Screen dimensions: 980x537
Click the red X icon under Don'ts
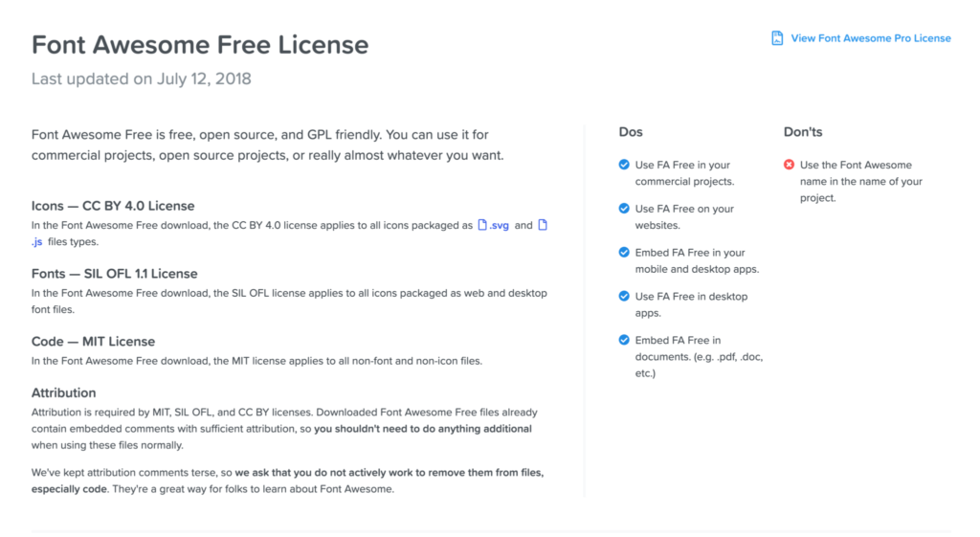point(789,165)
